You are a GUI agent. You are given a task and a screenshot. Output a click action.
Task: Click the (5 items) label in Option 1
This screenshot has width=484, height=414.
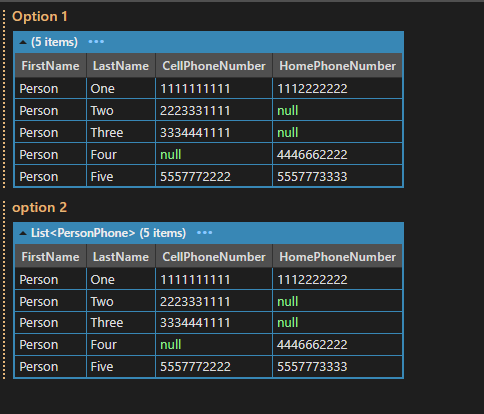(54, 42)
